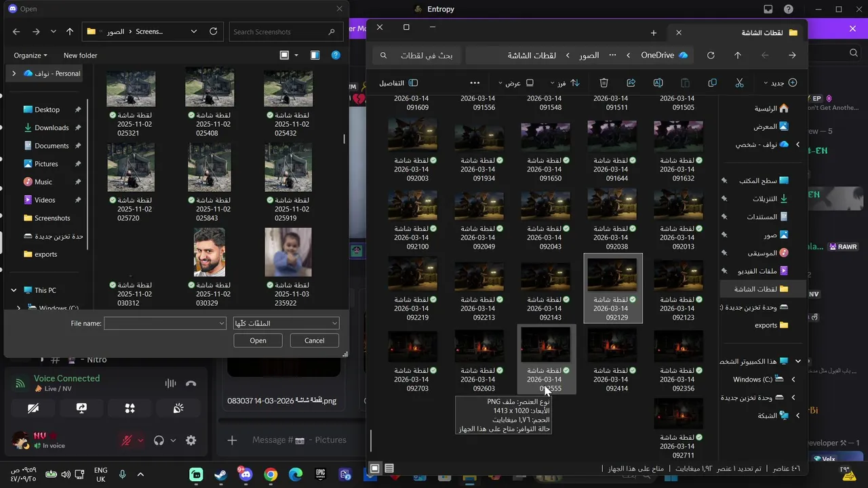
Task: Open View (عرض) dropdown in Explorer
Action: coord(517,83)
